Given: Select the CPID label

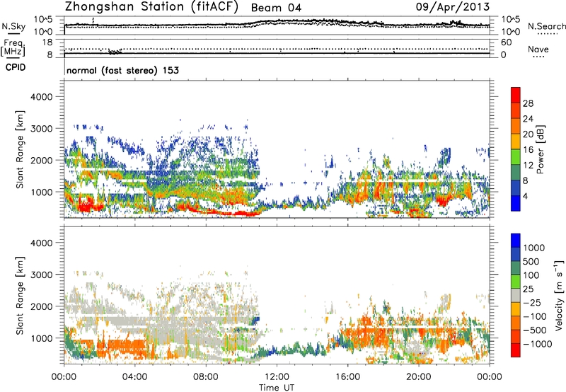Looking at the screenshot, I should click(16, 67).
